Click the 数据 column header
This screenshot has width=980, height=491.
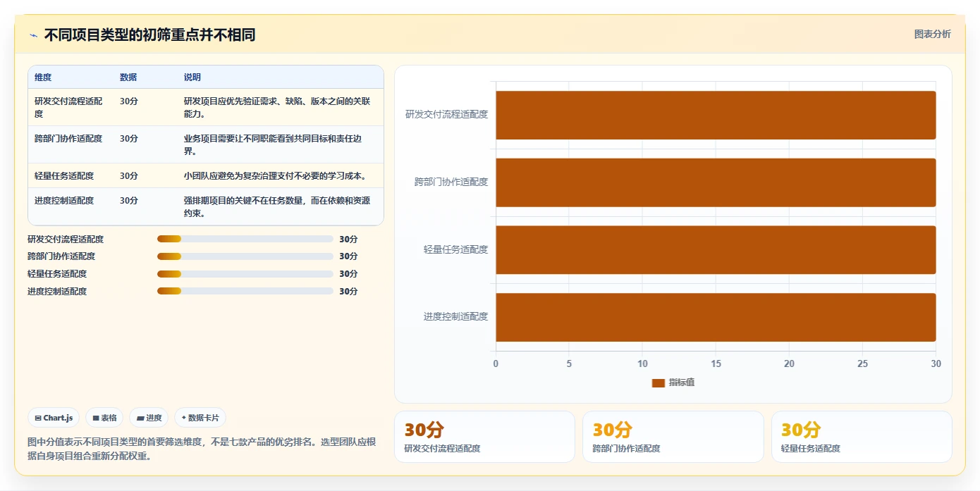(128, 77)
